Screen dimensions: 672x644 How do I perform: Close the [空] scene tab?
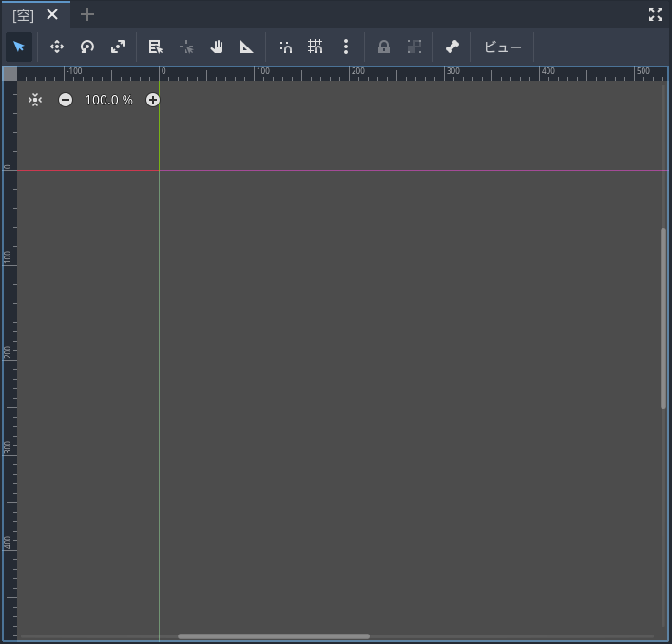click(x=52, y=15)
